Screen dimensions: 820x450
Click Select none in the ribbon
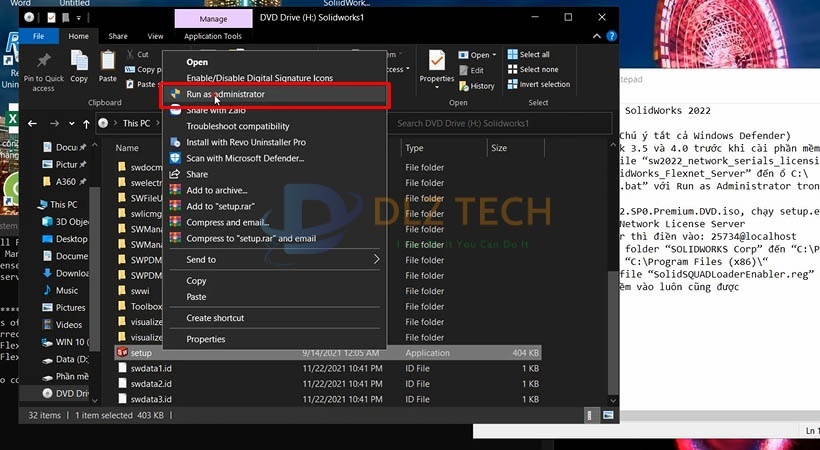tap(533, 69)
